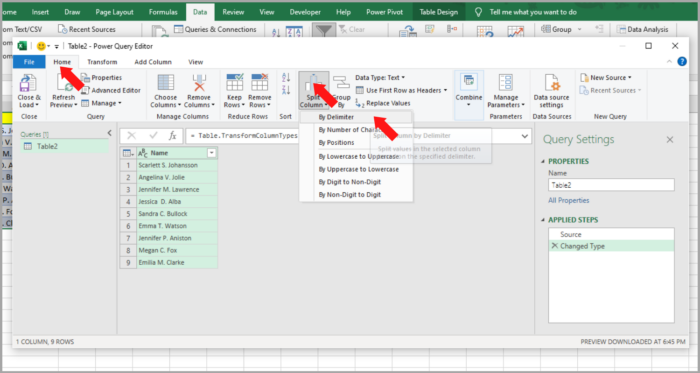Select the Scarlett S. Johansson cell
The image size is (700, 373).
pos(177,165)
